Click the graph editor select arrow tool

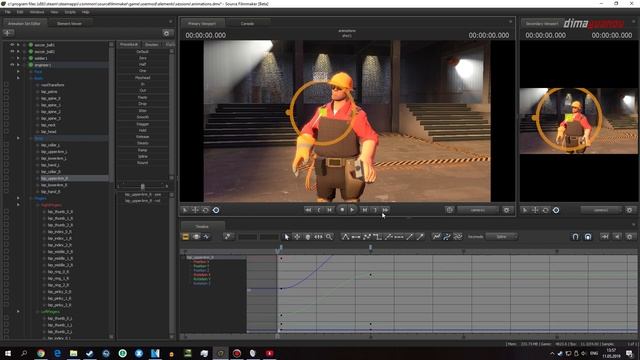pos(287,237)
